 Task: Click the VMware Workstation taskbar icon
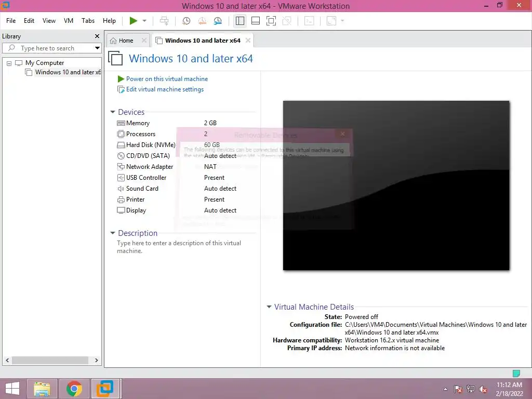(x=105, y=389)
